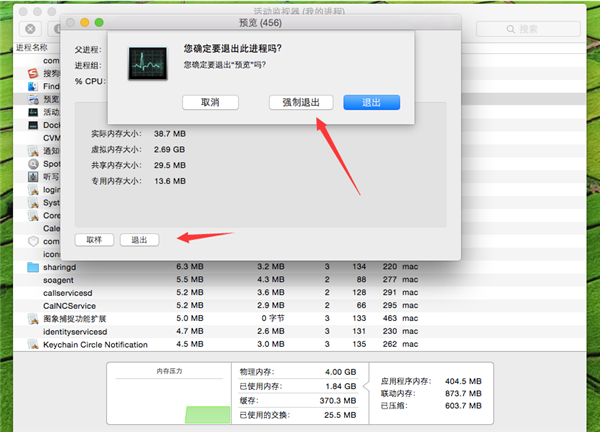Screen dimensions: 600x432
Task: Sort by the Process Name (进程名称) column header
Action: [x=32, y=47]
